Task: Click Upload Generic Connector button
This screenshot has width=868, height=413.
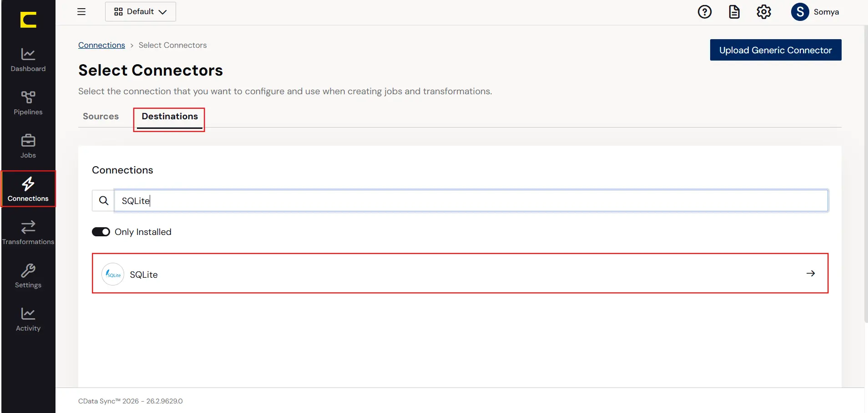Action: pyautogui.click(x=776, y=50)
